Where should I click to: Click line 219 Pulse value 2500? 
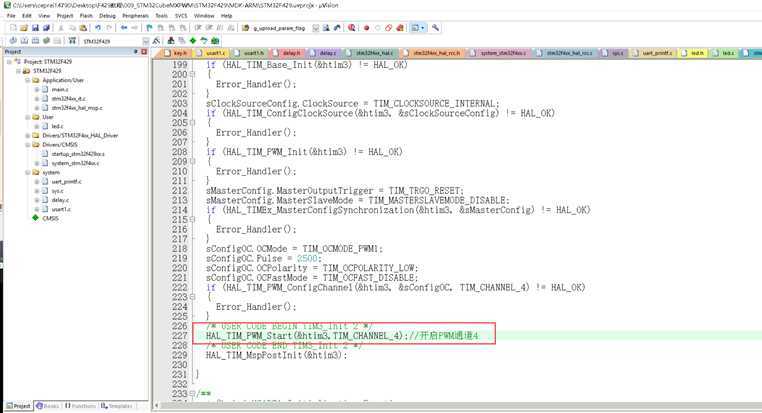308,258
